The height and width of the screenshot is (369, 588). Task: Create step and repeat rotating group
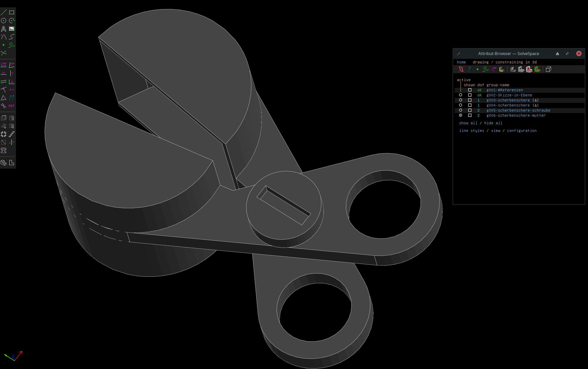click(4, 134)
